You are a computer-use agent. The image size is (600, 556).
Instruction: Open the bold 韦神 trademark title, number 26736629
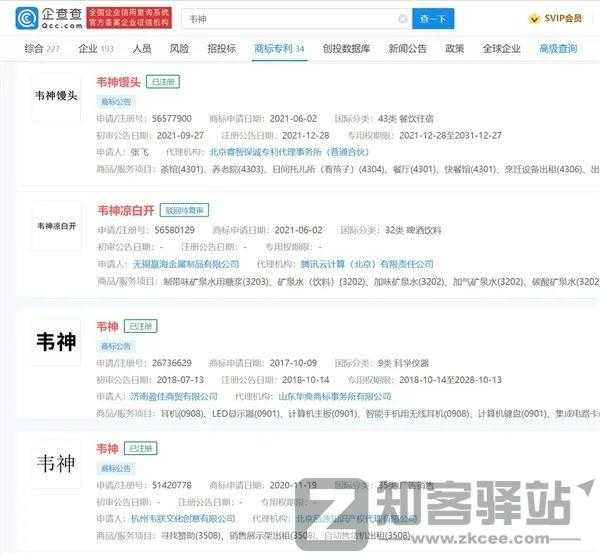click(108, 326)
